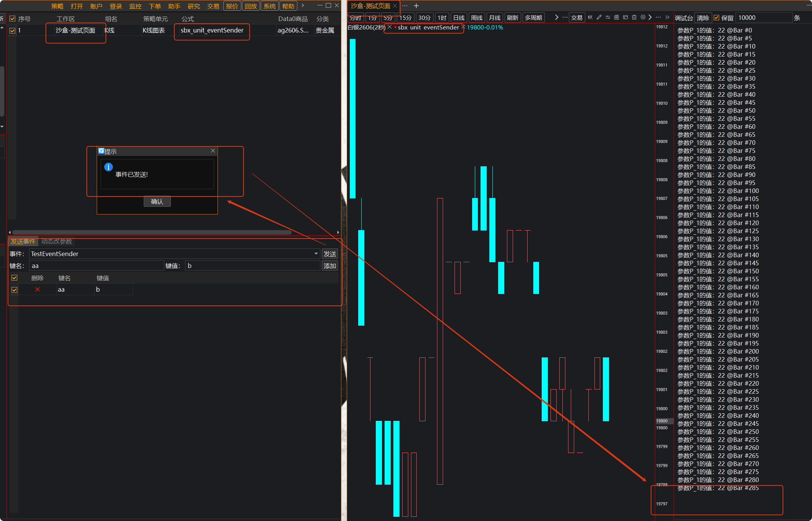
Task: Click the pencil edit icon in chart toolbar
Action: pyautogui.click(x=599, y=17)
